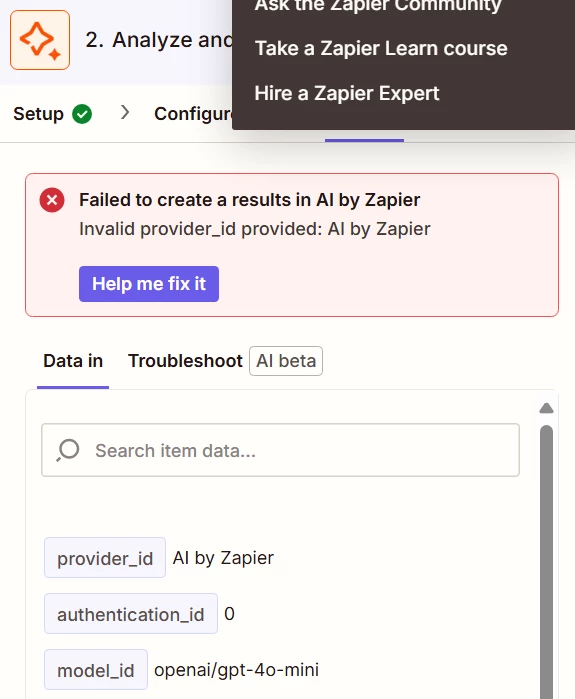
Task: Select Hire a Zapier Expert
Action: (347, 94)
